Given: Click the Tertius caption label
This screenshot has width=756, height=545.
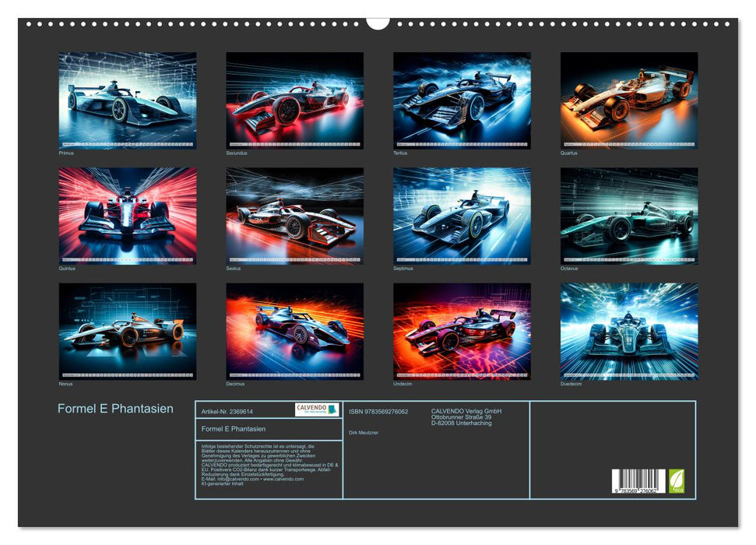Looking at the screenshot, I should tap(400, 153).
